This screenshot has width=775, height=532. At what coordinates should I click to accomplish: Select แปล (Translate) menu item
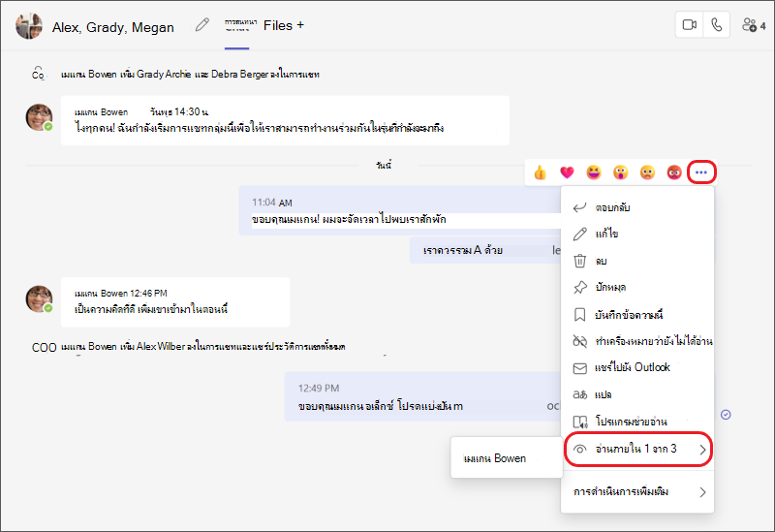point(637,394)
